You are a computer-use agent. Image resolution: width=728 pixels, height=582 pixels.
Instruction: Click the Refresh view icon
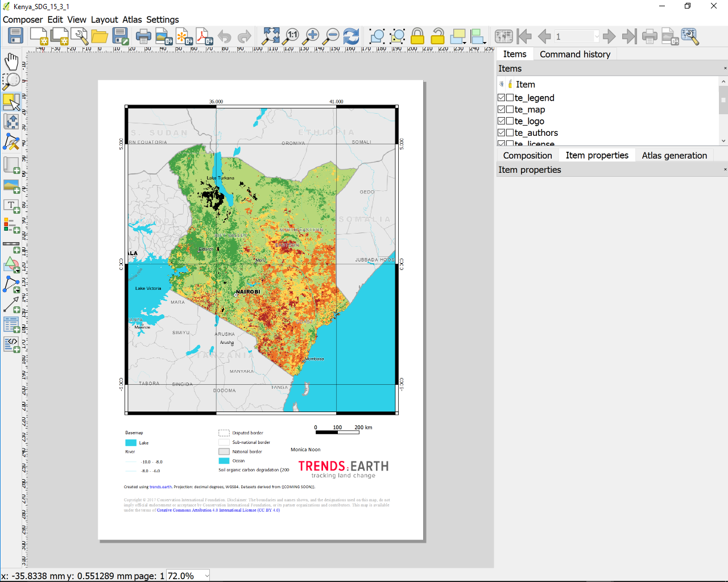pos(351,36)
